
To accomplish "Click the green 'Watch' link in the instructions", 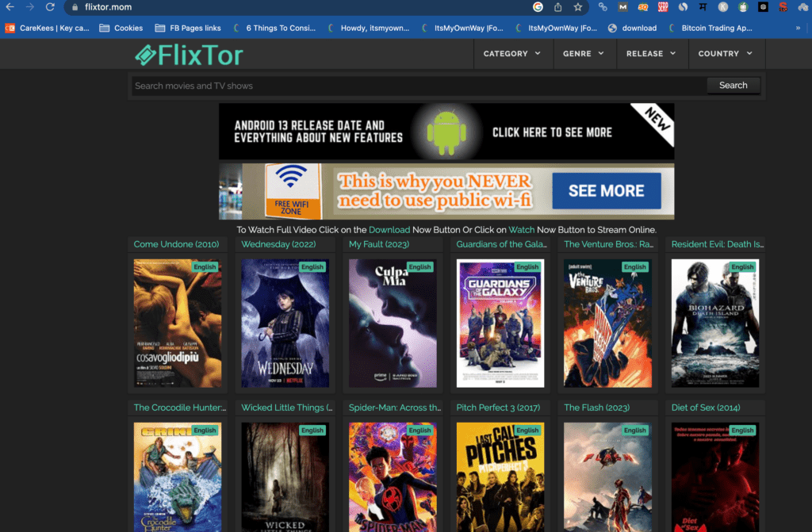I will (x=521, y=229).
